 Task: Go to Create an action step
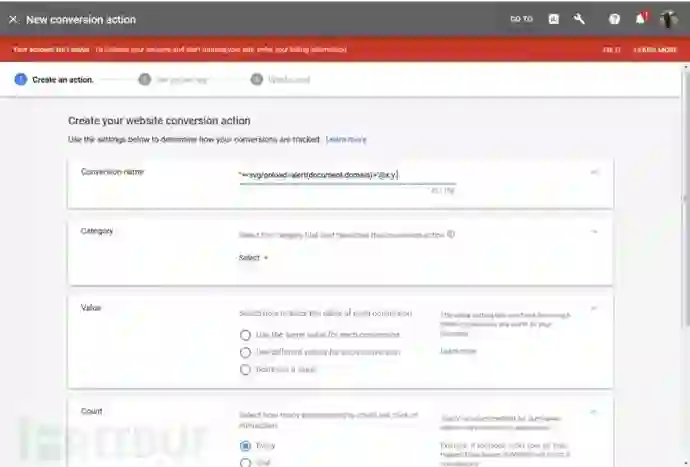click(x=54, y=80)
